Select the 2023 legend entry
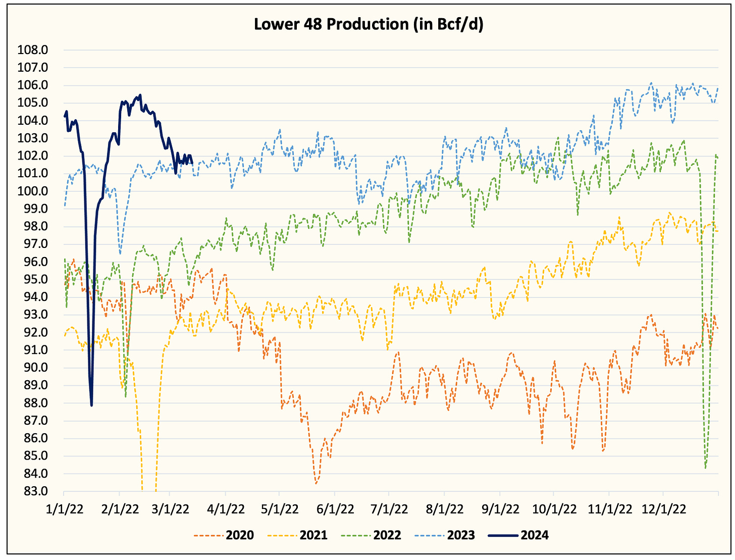The image size is (735, 560). pyautogui.click(x=445, y=535)
